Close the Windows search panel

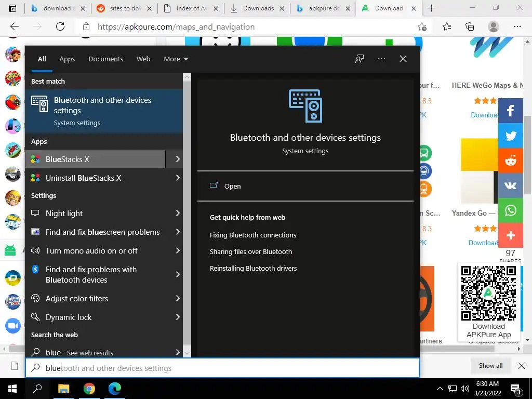point(403,59)
